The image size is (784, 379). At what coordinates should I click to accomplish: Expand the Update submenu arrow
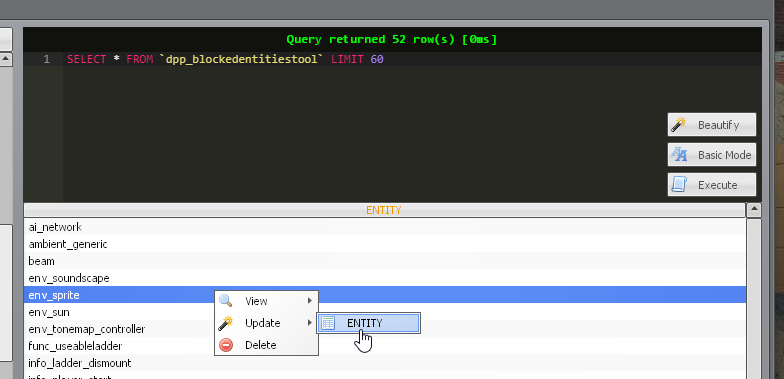click(310, 323)
